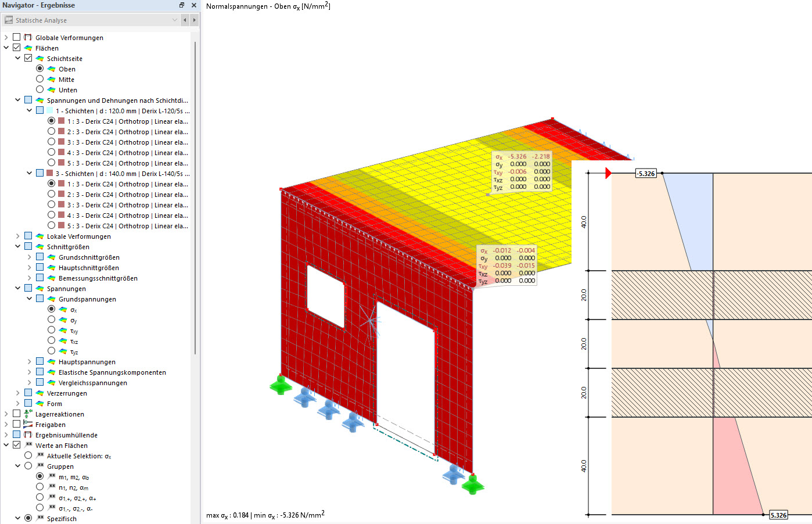Go to previous analysis with left arrow
Screen dimensions: 812x524
pos(185,20)
